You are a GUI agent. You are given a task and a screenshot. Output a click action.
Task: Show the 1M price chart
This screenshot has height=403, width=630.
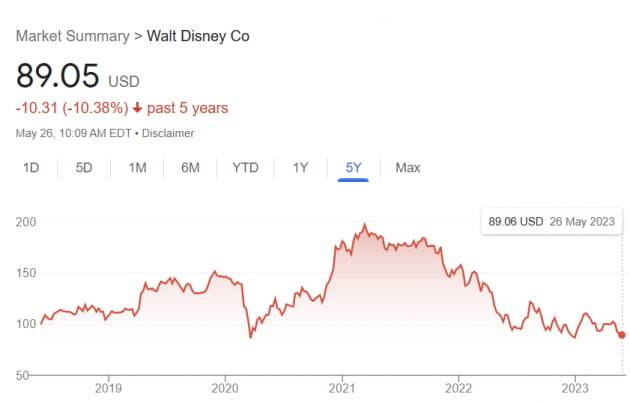pyautogui.click(x=138, y=168)
